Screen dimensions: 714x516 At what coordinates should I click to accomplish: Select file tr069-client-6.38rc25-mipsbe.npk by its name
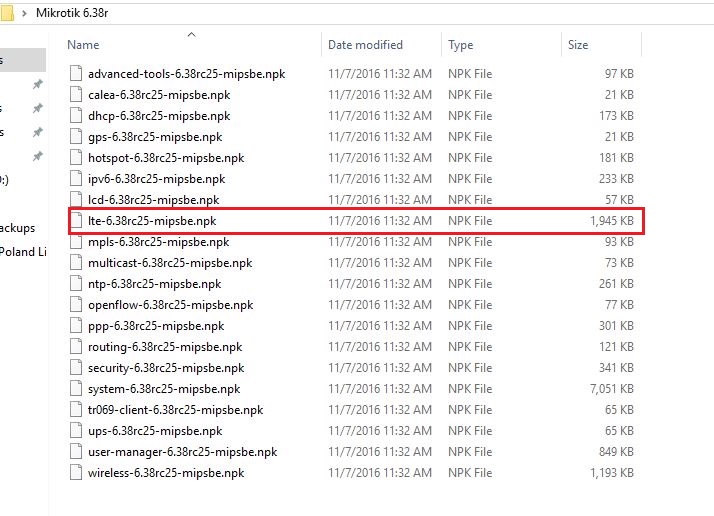[x=176, y=410]
